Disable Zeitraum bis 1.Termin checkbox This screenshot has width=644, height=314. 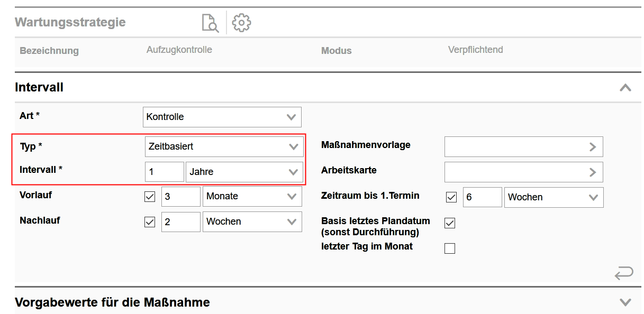click(451, 197)
